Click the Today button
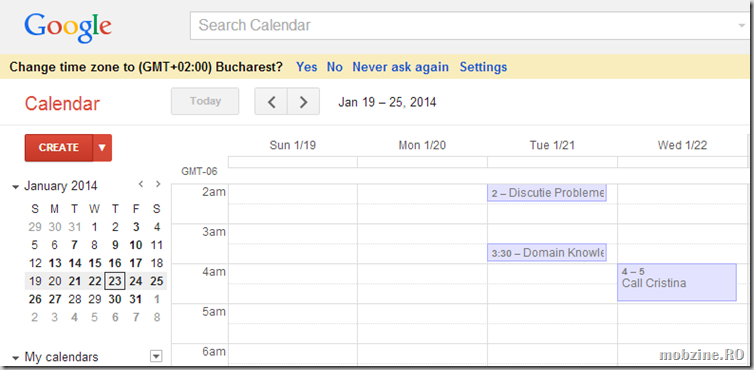This screenshot has width=754, height=370. coord(205,101)
